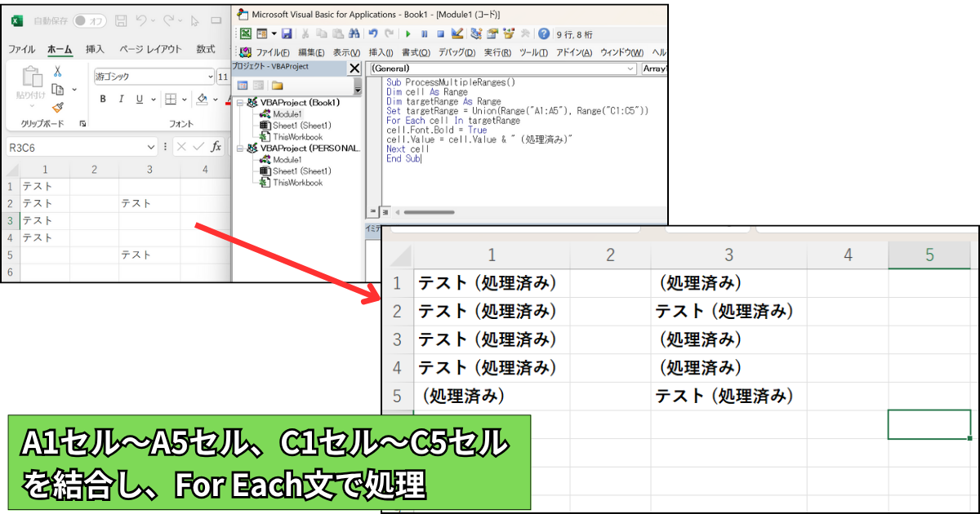The width and height of the screenshot is (980, 514).
Task: Open the 挿入(I) menu in VBA editor
Action: (x=381, y=53)
